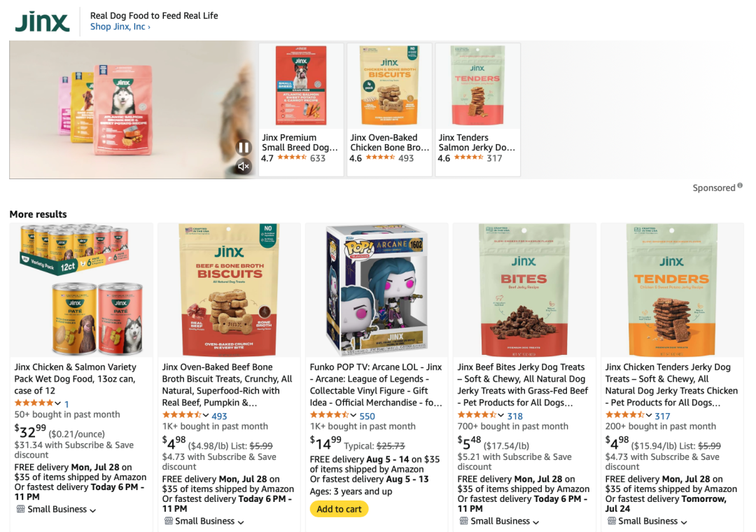Open Jinx Tenders Salmon Jerky thumbnail
The image size is (756, 532).
(477, 86)
